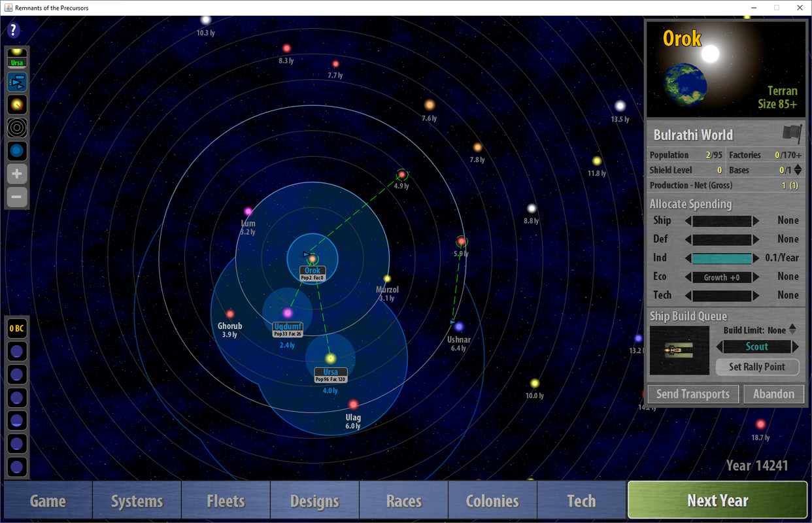Image resolution: width=812 pixels, height=523 pixels.
Task: Open the Colonies screen
Action: (492, 501)
